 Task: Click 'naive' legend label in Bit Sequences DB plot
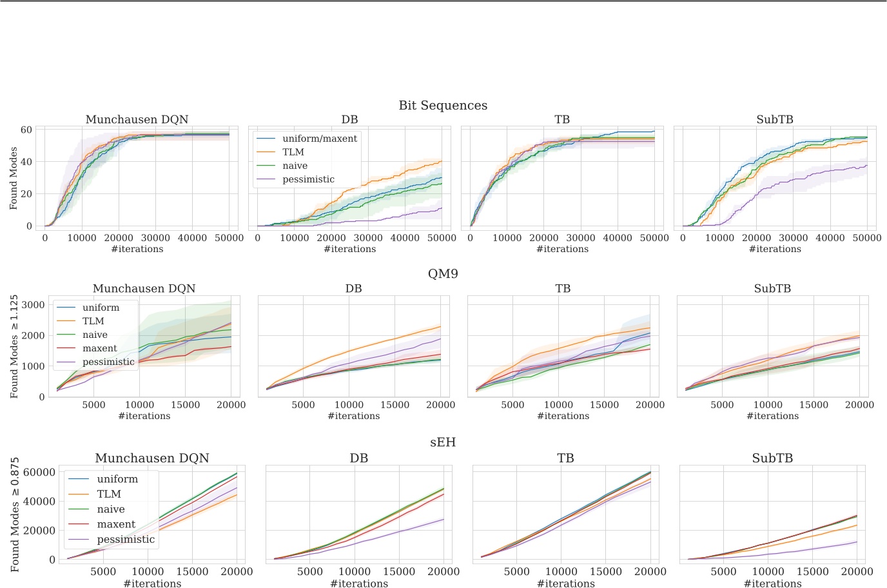[295, 166]
